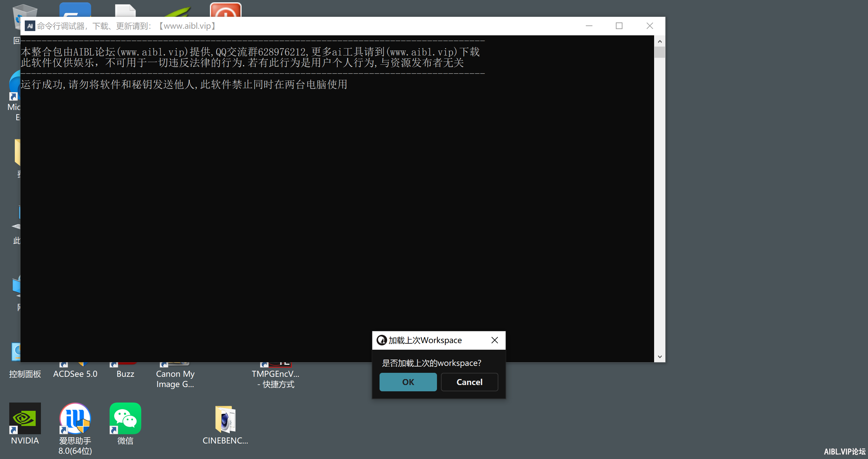Select the TMPGEnc 快捷方式 shortcut
868x459 pixels.
(x=276, y=379)
